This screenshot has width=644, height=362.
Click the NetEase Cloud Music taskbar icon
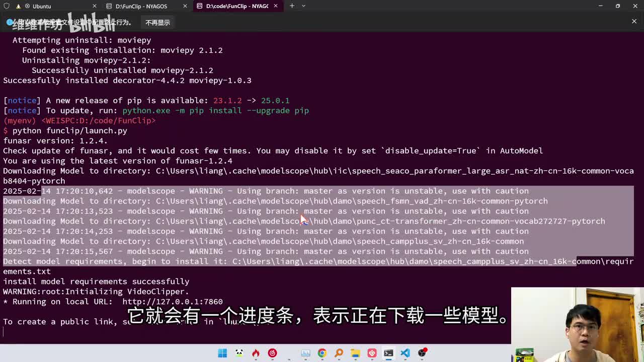pyautogui.click(x=272, y=353)
